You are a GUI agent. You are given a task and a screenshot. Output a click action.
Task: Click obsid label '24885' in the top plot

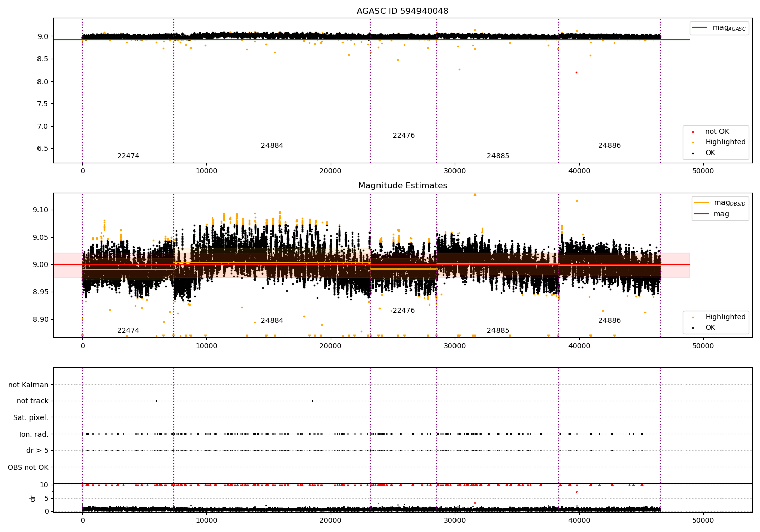point(498,156)
